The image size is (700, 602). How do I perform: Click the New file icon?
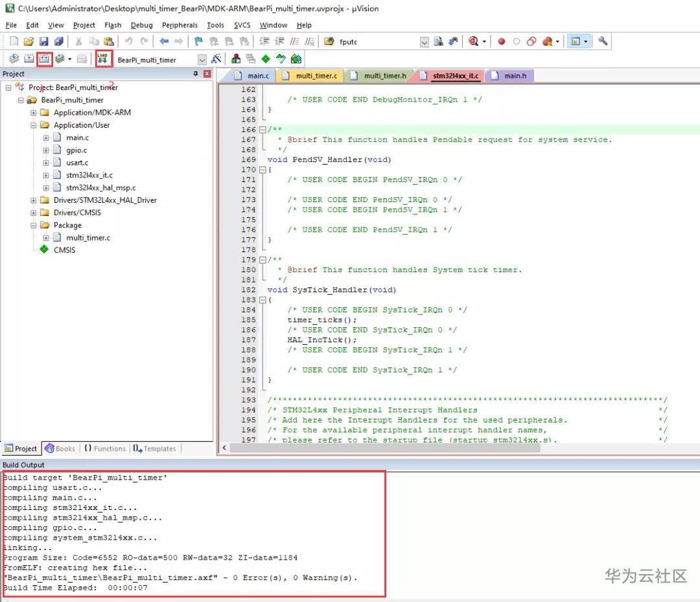(14, 41)
